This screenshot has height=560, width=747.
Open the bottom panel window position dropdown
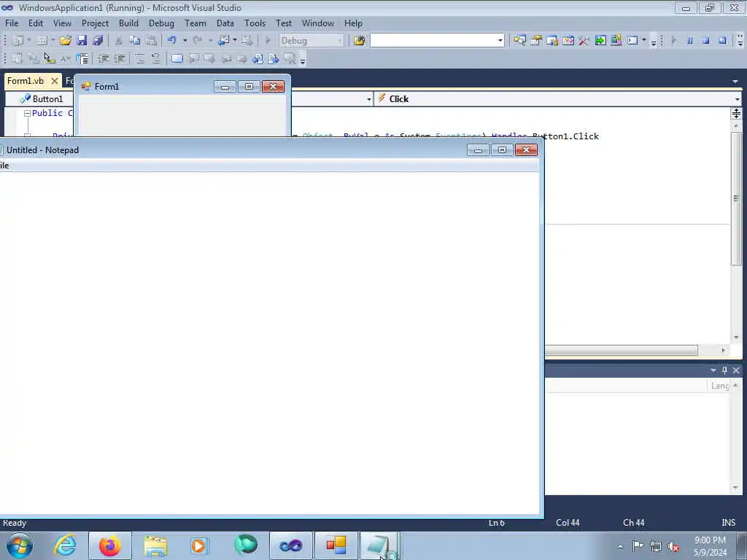click(x=713, y=370)
